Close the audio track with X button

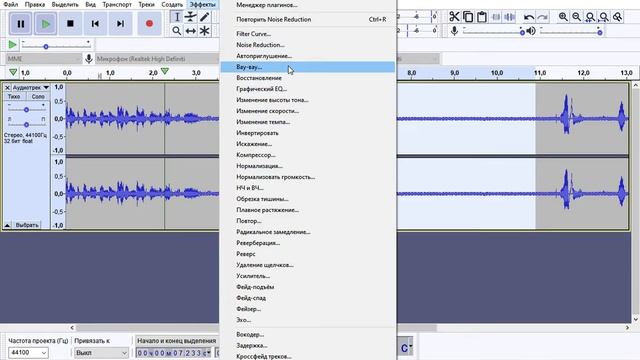(7, 88)
